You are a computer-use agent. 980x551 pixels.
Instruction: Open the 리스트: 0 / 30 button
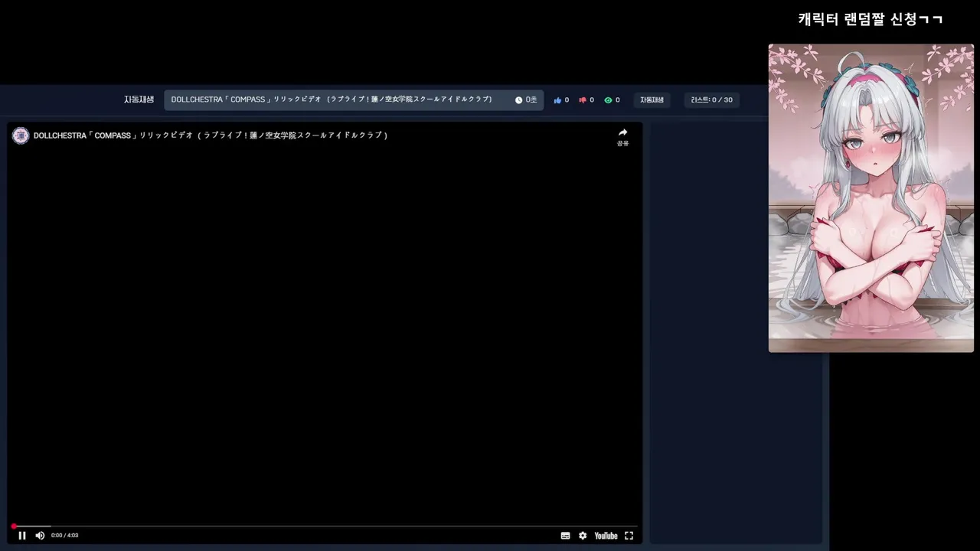[711, 100]
